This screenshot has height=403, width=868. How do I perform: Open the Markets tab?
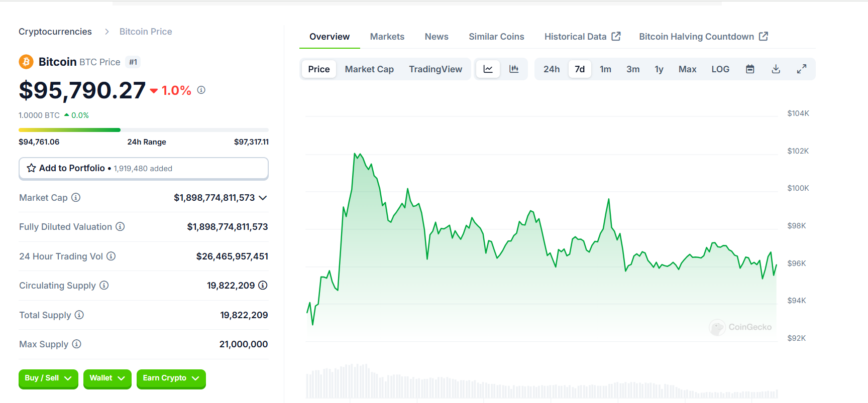pyautogui.click(x=387, y=37)
